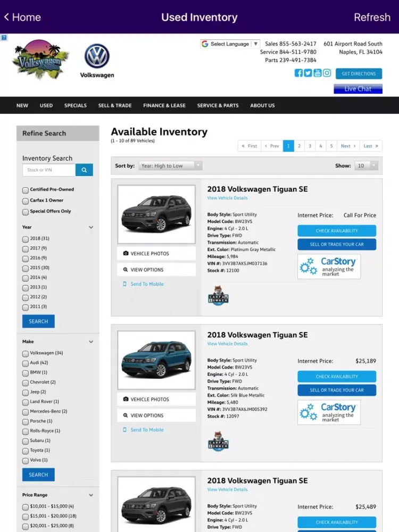Enable Special Offers Only filter
399x532 pixels.
pos(26,212)
